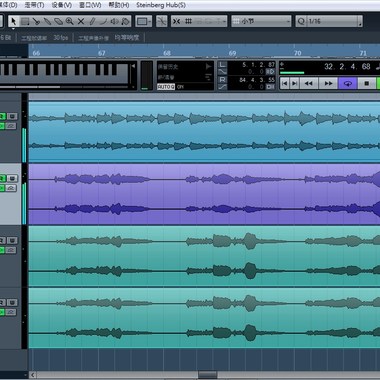The width and height of the screenshot is (380, 380).
Task: Click the blue track's audio waveform event
Action: point(204,132)
